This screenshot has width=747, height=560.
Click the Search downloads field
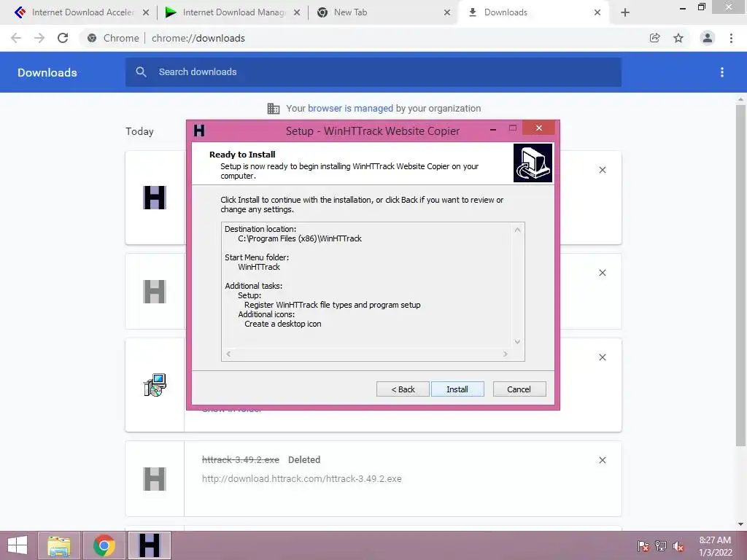pos(373,72)
